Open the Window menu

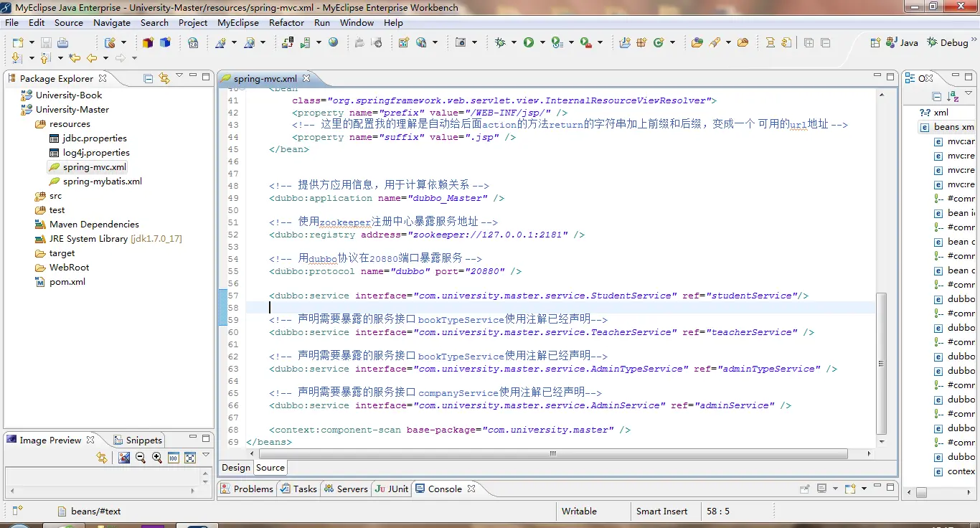click(357, 22)
